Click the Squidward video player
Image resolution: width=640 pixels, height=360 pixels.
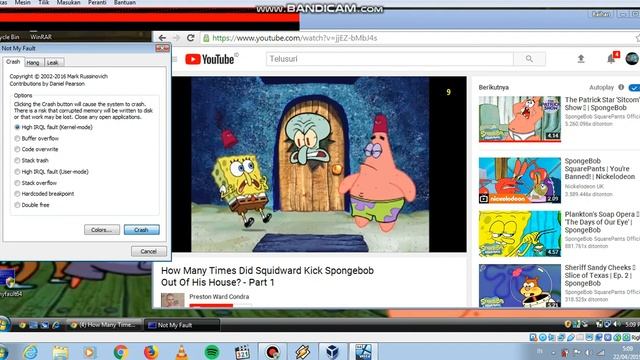(x=319, y=164)
